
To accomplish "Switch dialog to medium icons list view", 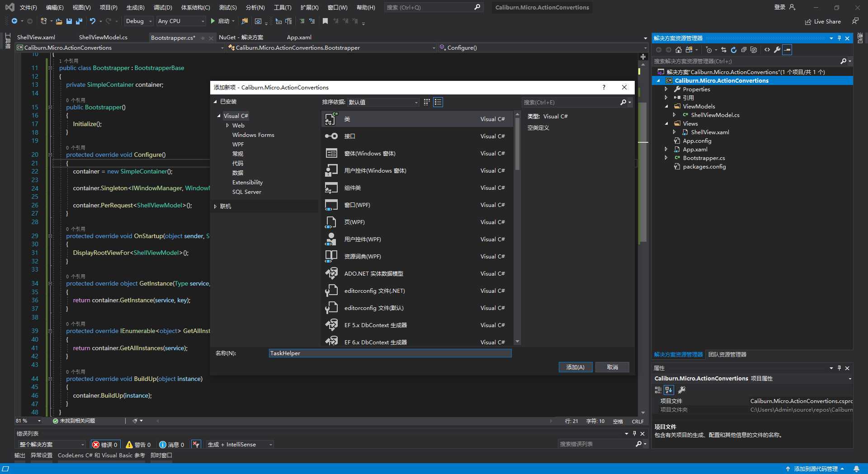I will [438, 102].
